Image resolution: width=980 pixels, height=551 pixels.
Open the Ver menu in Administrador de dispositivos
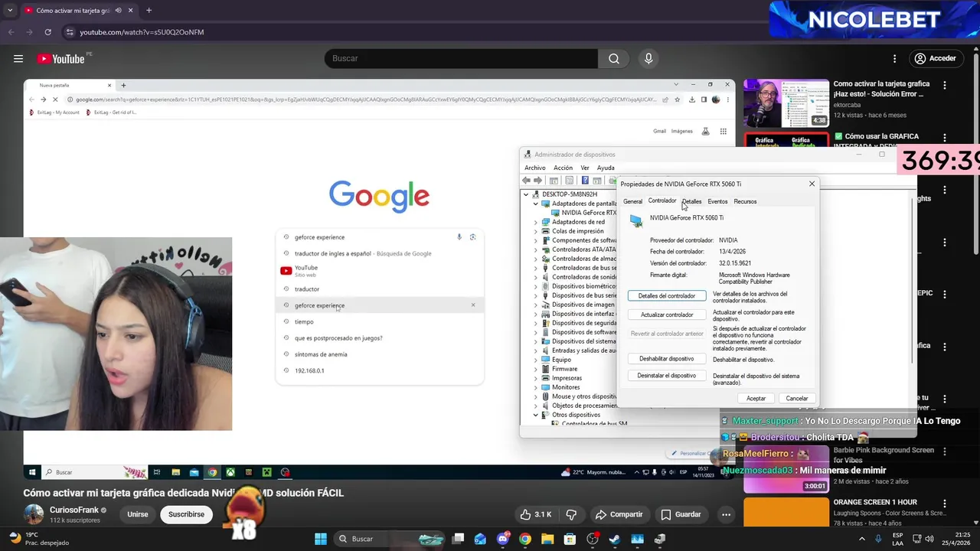(x=585, y=168)
